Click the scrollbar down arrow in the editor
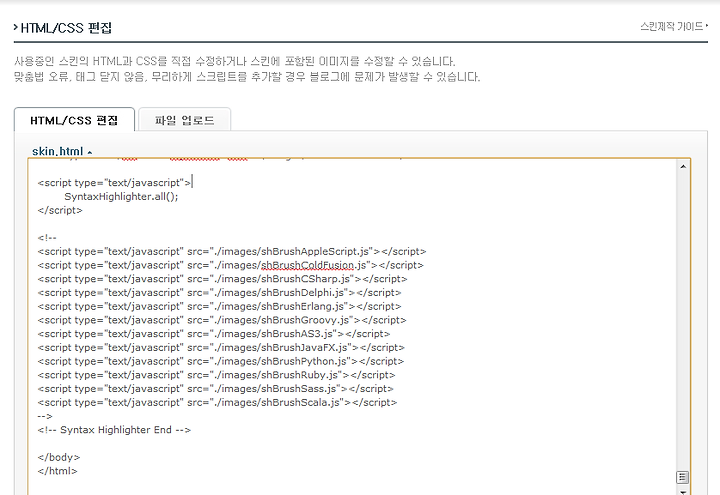 point(683,491)
